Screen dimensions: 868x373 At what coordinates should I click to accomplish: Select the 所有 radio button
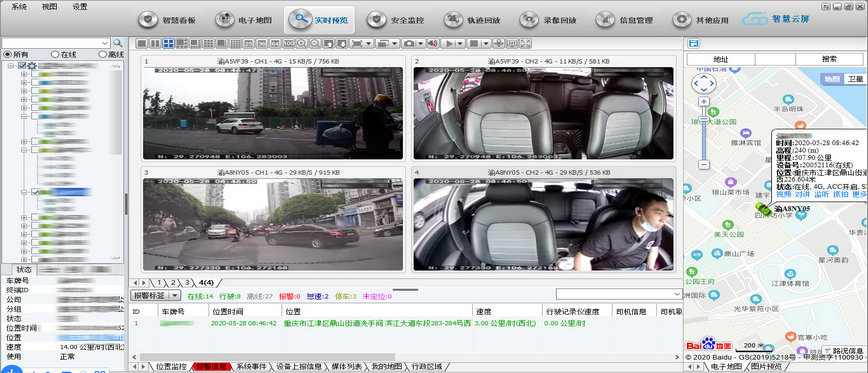point(7,54)
